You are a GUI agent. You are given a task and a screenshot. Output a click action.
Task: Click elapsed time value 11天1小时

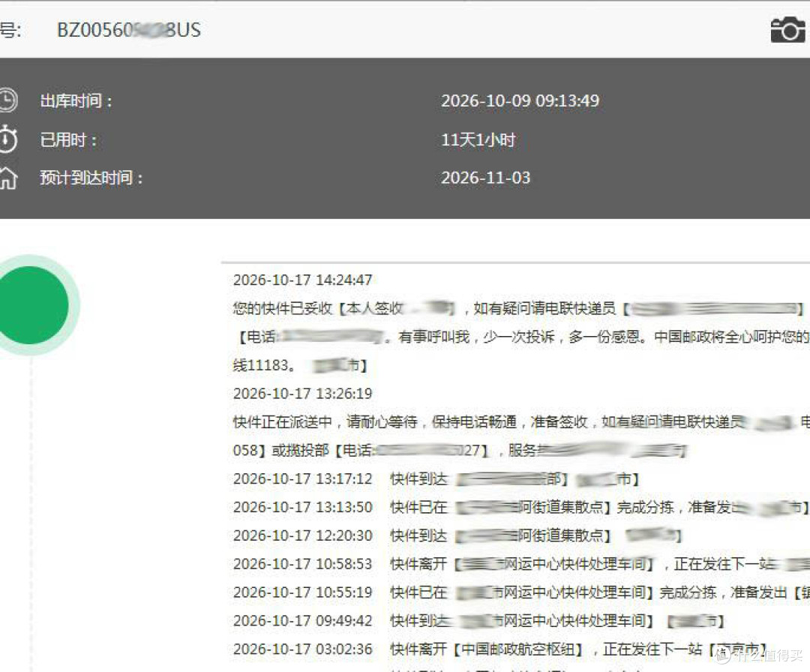478,140
